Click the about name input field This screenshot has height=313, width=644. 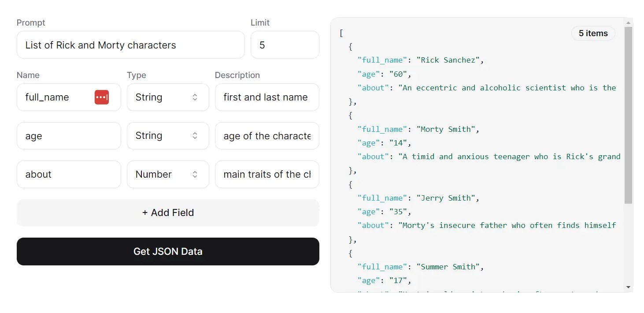click(68, 174)
